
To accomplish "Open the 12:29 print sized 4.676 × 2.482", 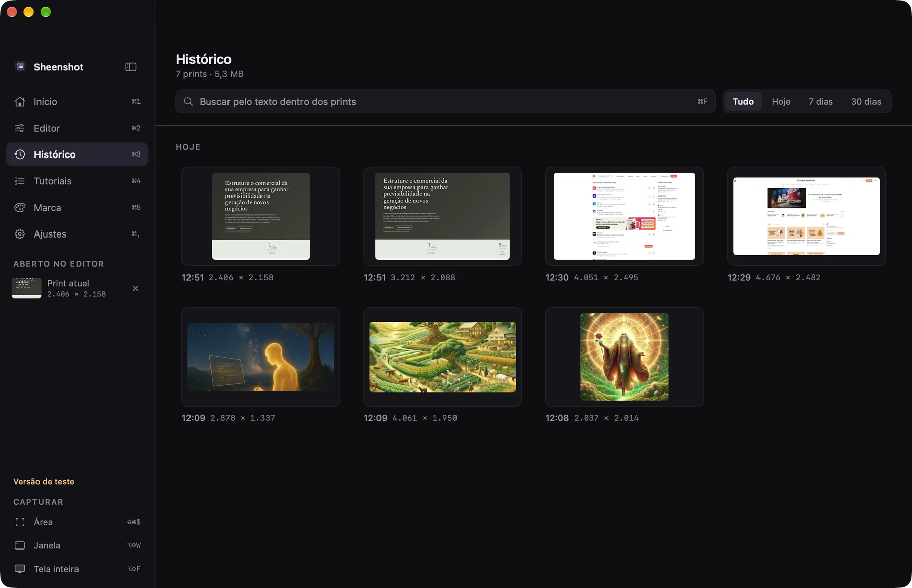I will [x=806, y=216].
